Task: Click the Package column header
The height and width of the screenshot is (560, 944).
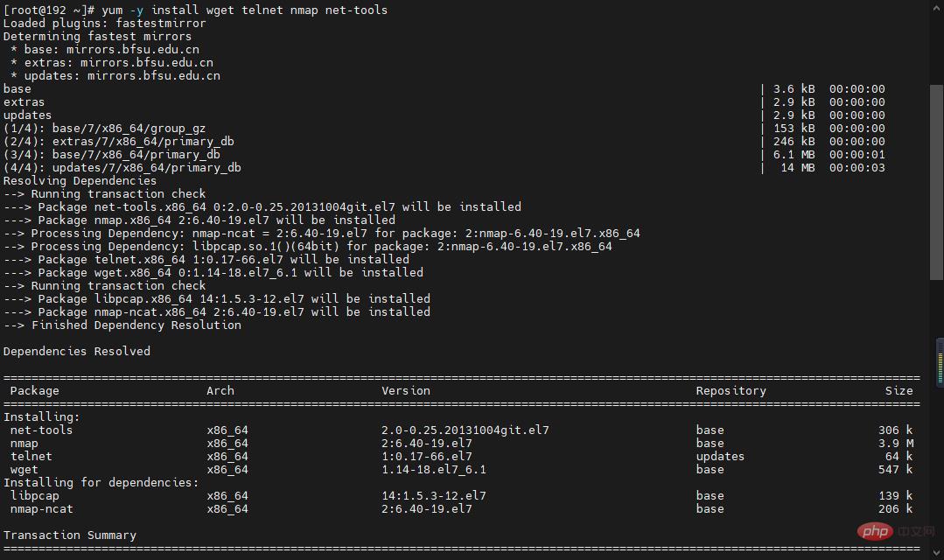Action: pos(35,391)
